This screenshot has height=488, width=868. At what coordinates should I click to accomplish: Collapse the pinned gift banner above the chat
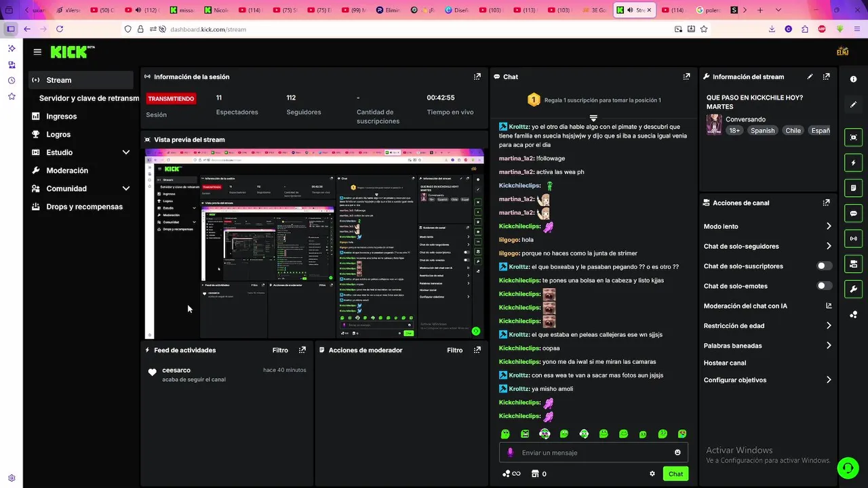pos(593,118)
